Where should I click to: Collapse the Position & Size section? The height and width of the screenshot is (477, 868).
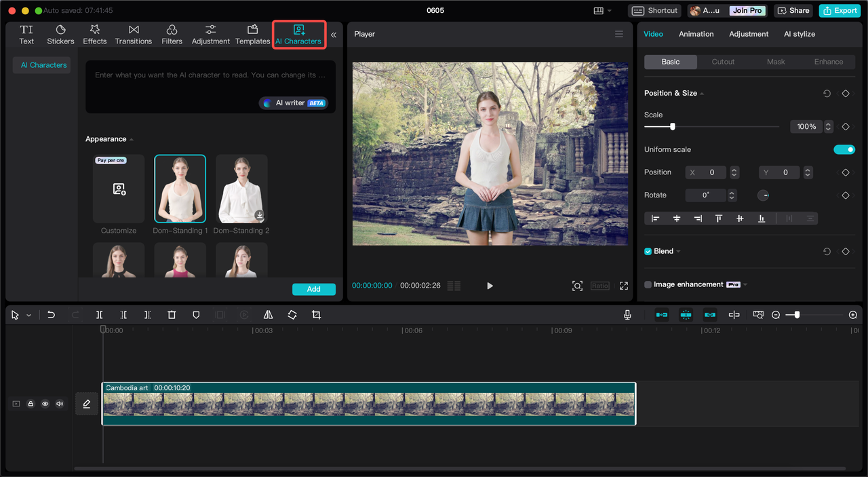[702, 94]
